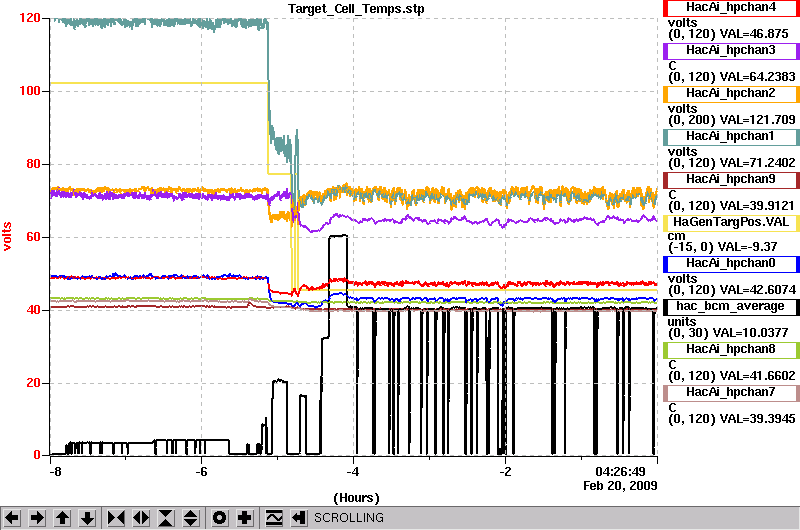Click the vertical hourglass zoom icon
The image size is (800, 530).
166,518
